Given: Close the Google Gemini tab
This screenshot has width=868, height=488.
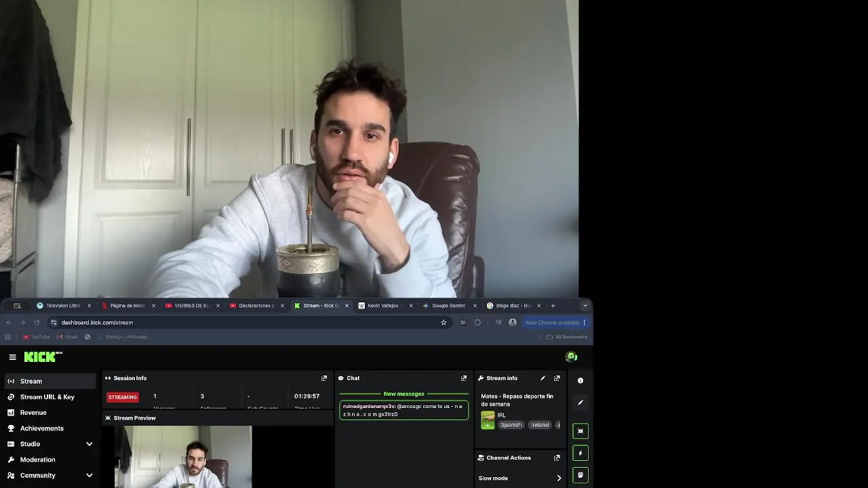Looking at the screenshot, I should 475,306.
